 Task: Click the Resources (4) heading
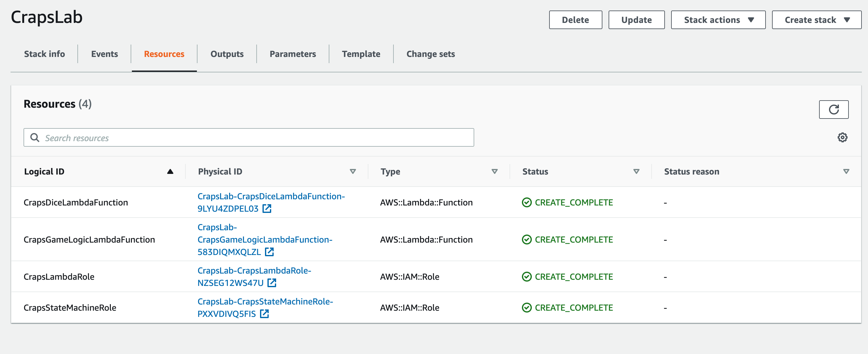[x=58, y=104]
